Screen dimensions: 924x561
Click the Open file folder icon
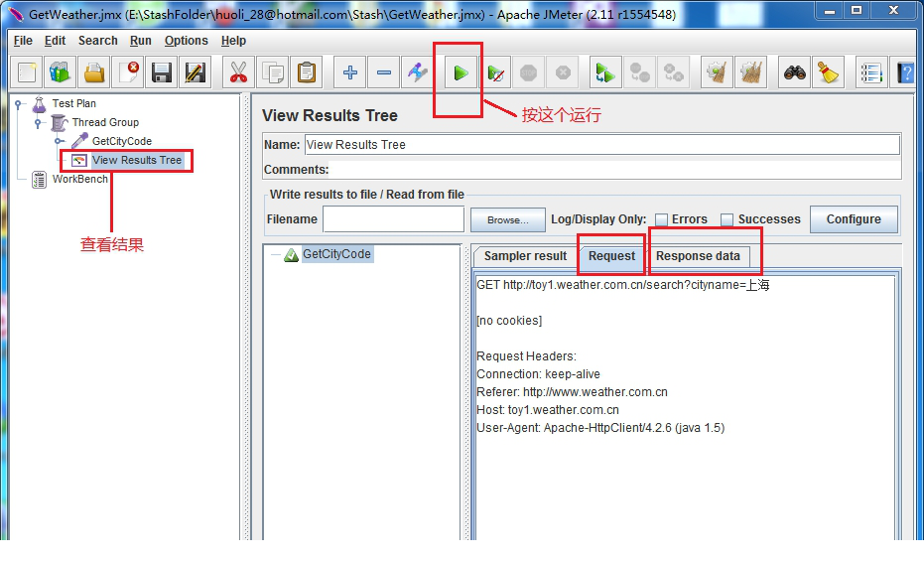[93, 72]
